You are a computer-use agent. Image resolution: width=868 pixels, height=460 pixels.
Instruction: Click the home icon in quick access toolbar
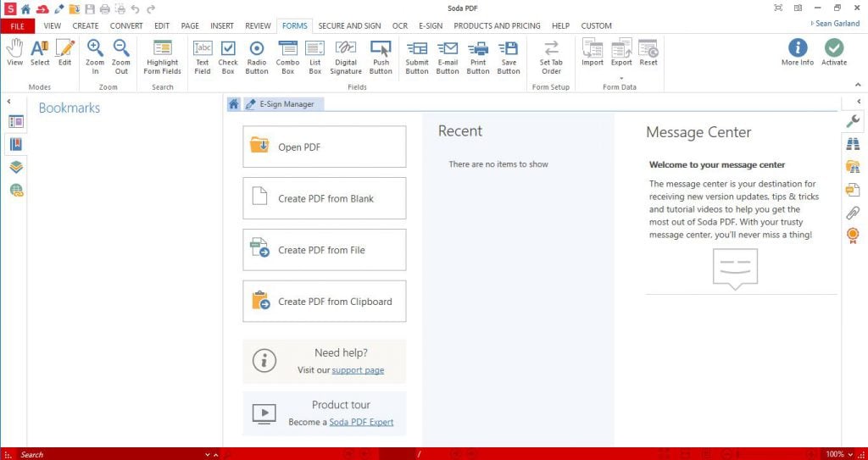26,8
